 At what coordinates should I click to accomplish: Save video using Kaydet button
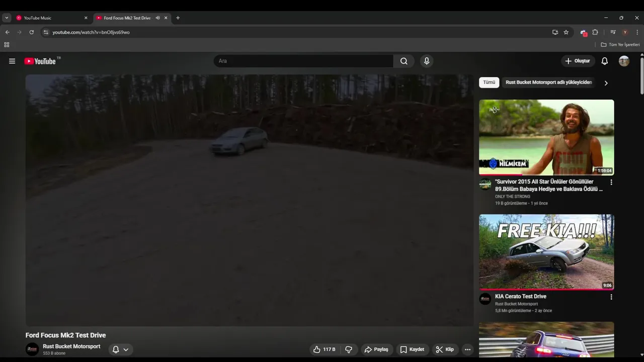coord(412,349)
